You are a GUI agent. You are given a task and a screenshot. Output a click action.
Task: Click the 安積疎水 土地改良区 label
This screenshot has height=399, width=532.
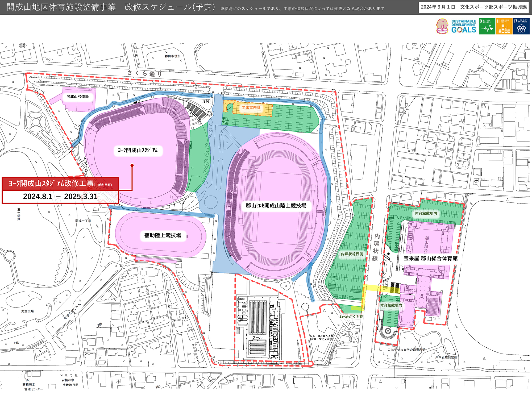click(70, 383)
